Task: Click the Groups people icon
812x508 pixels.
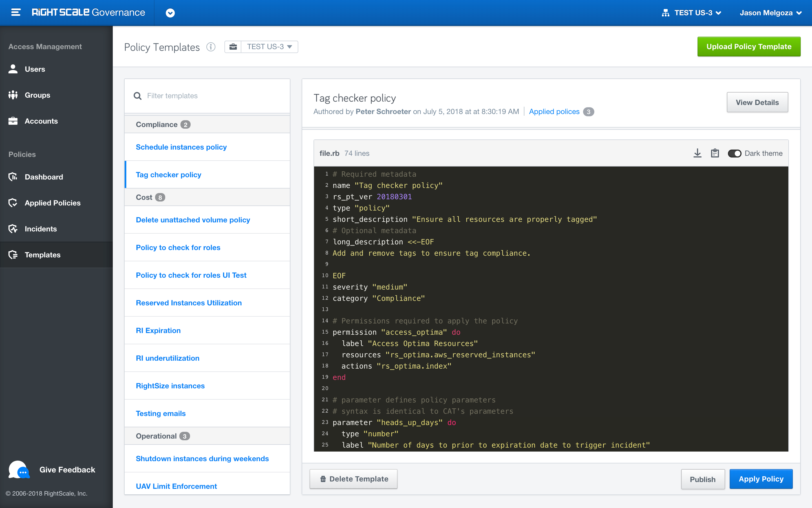Action: pos(13,95)
